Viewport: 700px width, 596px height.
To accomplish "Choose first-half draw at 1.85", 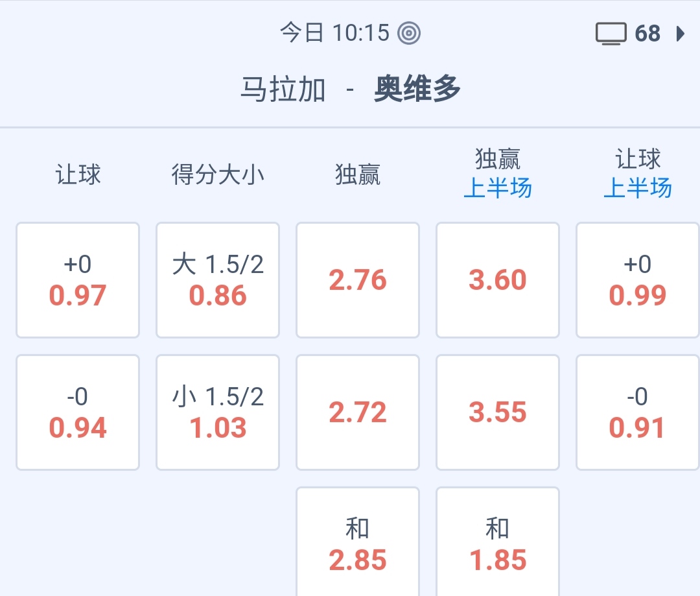I will [x=498, y=545].
